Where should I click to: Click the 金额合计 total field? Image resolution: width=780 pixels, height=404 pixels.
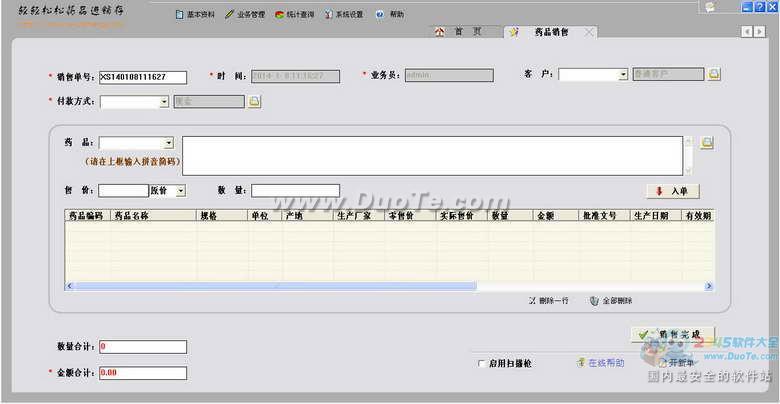coord(143,373)
